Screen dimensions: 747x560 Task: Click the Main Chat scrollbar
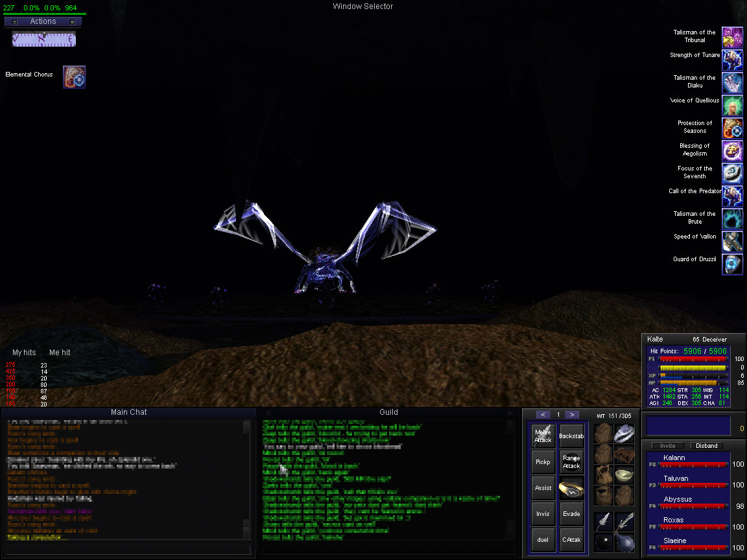[246, 480]
